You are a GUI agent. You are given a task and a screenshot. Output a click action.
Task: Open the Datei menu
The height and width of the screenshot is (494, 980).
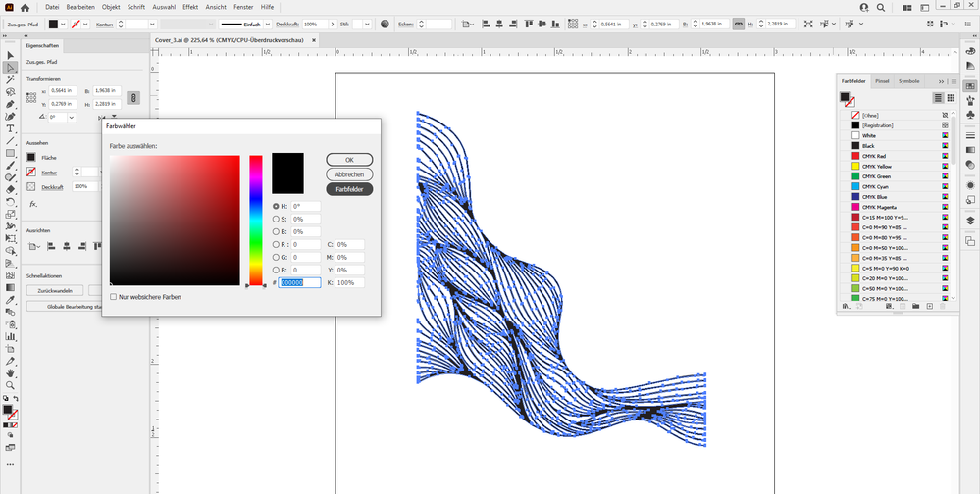coord(52,7)
